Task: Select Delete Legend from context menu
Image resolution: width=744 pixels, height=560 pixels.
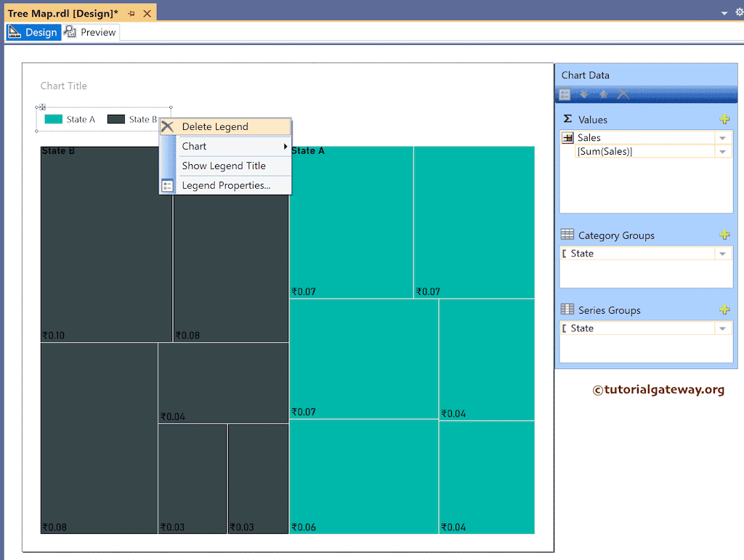Action: click(x=225, y=126)
